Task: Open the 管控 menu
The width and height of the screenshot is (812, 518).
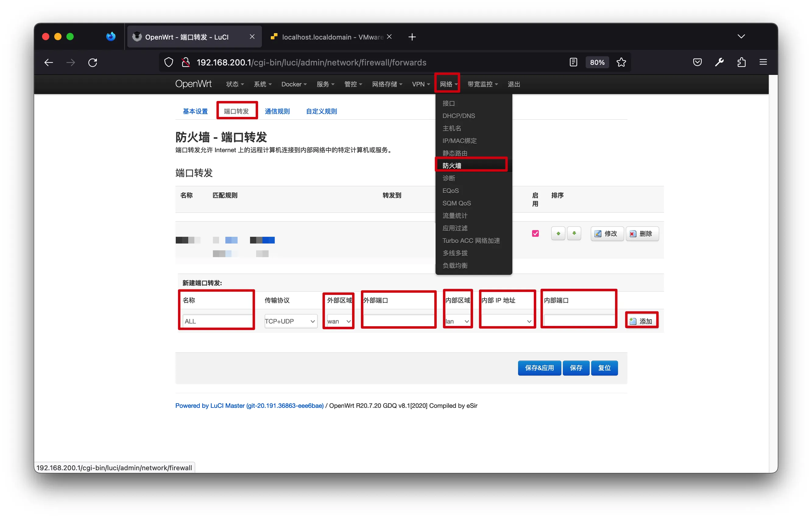Action: pos(353,84)
